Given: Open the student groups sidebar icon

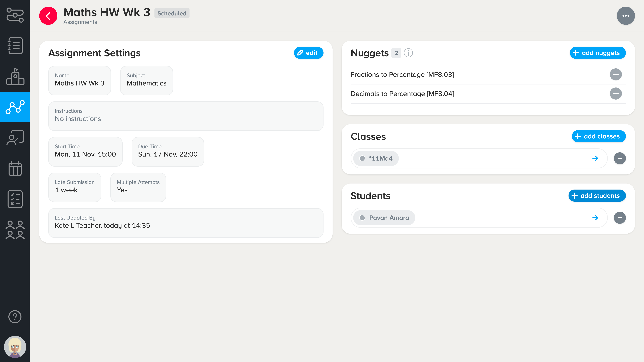Looking at the screenshot, I should point(15,230).
